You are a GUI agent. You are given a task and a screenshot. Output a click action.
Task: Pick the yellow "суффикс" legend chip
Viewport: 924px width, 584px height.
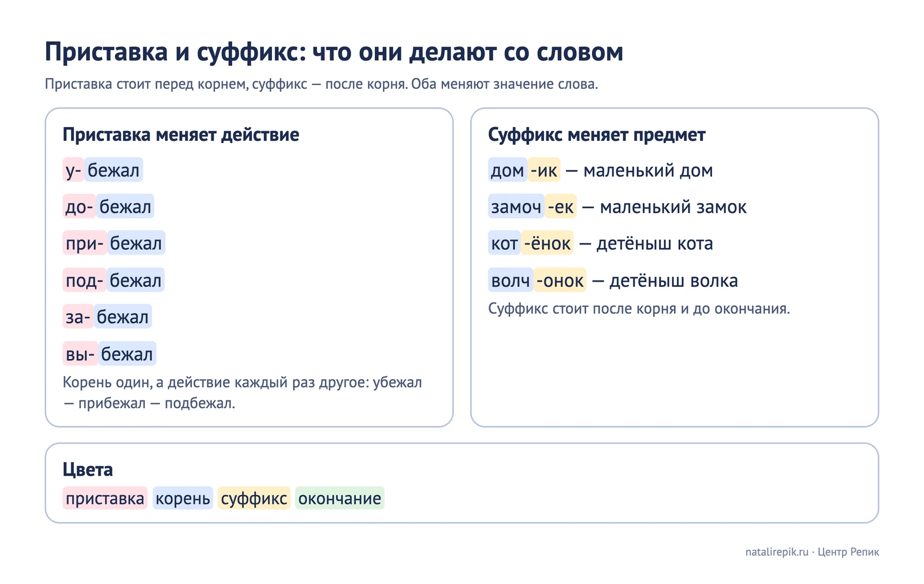click(x=254, y=498)
